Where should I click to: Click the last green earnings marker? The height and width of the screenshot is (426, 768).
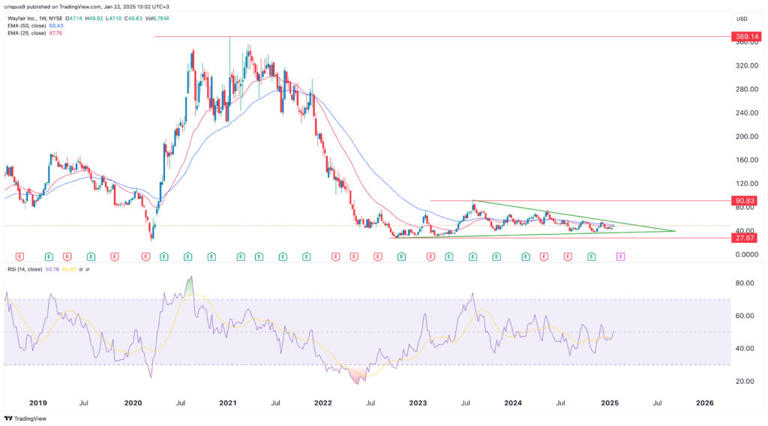[591, 257]
